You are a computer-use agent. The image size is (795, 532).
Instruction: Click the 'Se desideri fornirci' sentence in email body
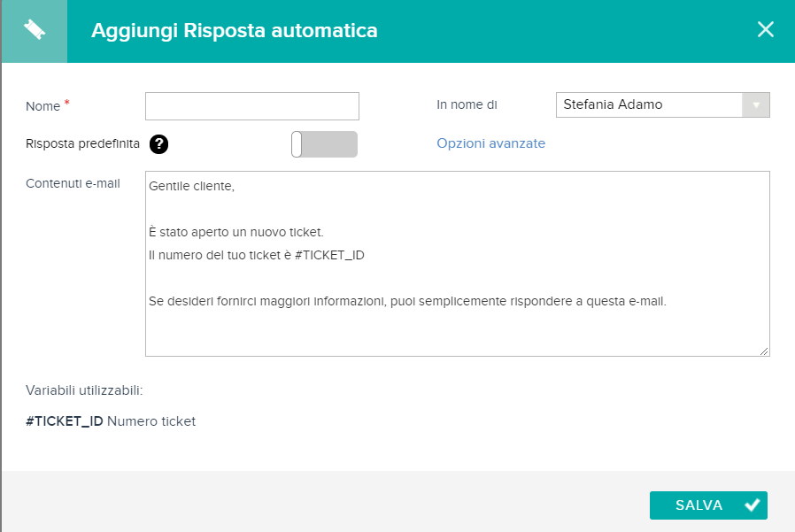(407, 301)
